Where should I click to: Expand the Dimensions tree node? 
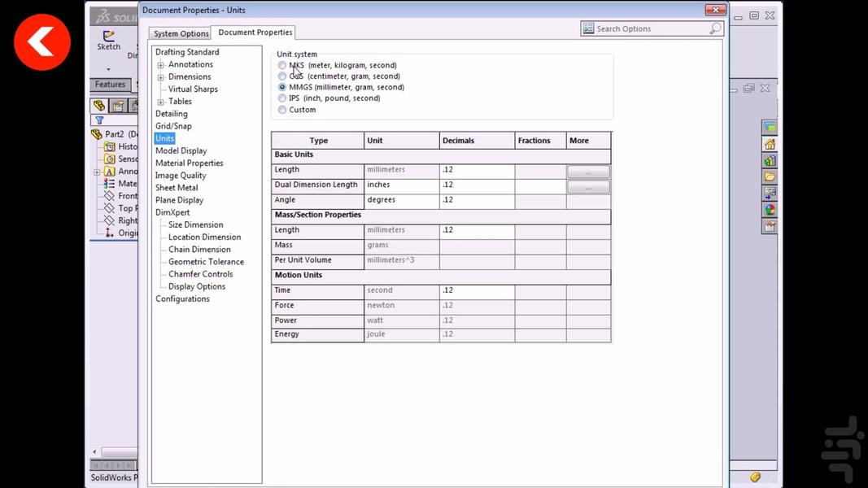click(160, 76)
